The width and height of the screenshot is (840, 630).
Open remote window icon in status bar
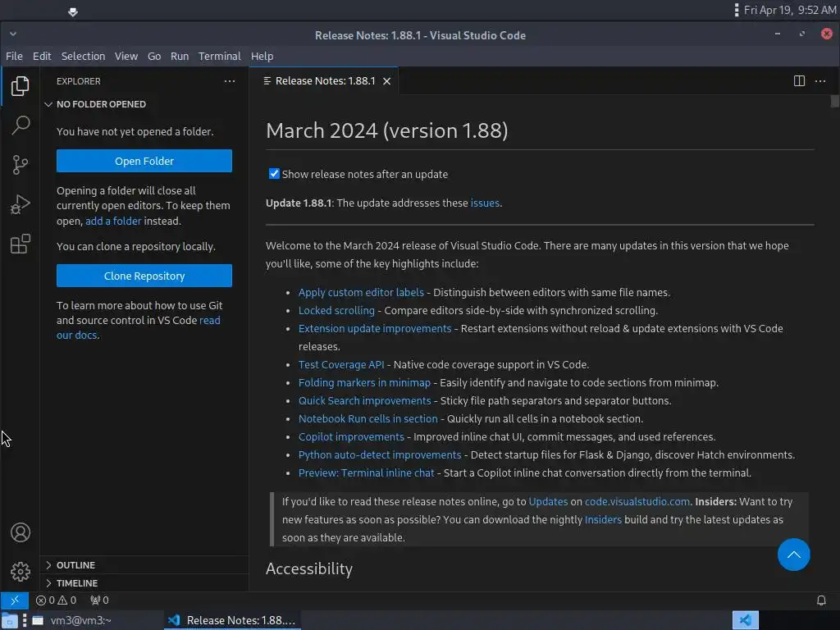pos(15,600)
